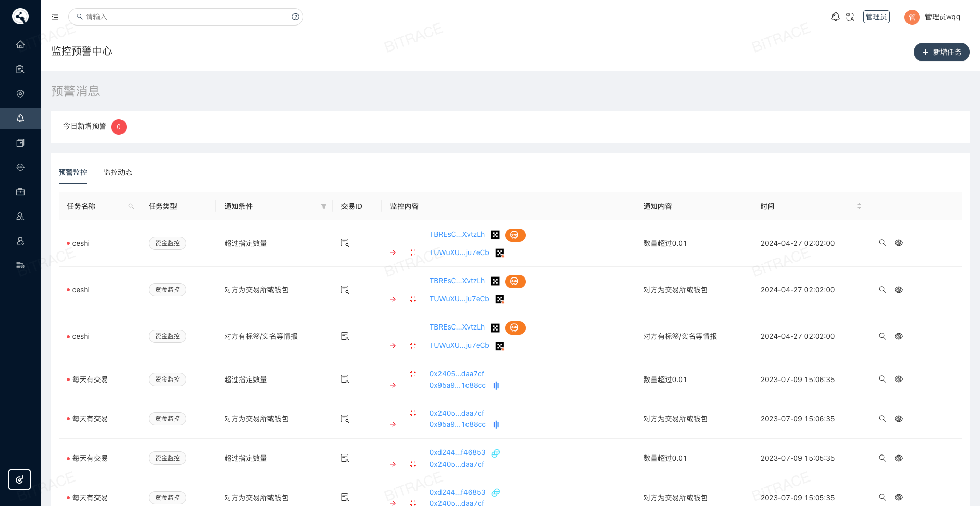Open the shield security sidebar icon

click(20, 94)
